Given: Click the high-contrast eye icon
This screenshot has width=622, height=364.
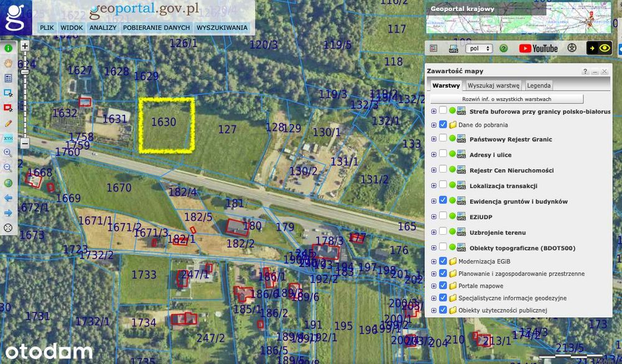Looking at the screenshot, I should pos(605,48).
